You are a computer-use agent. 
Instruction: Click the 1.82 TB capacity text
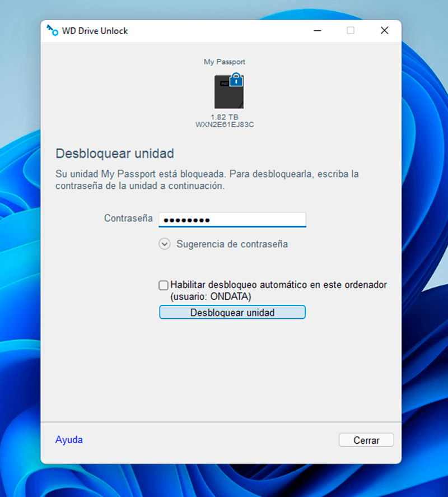point(225,117)
